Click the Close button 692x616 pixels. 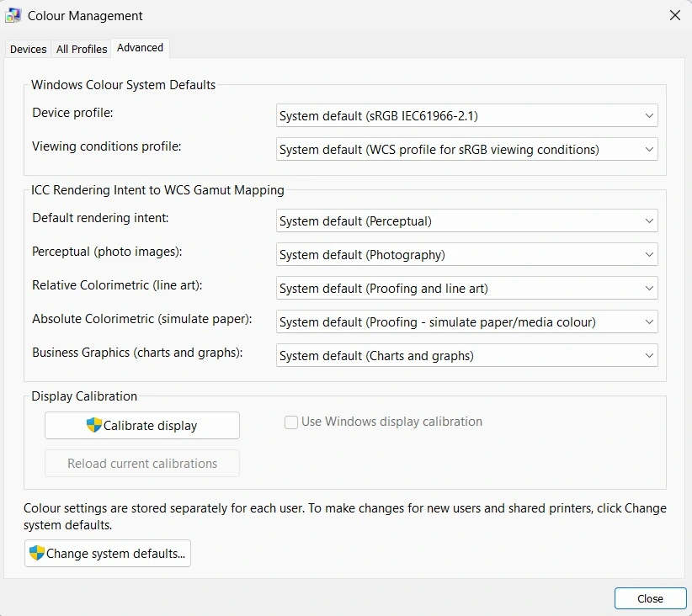(x=650, y=598)
